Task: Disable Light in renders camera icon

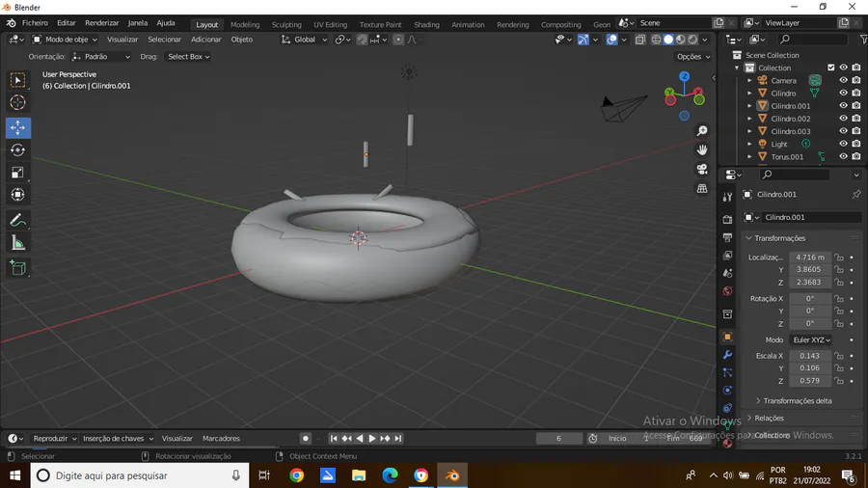Action: [x=856, y=144]
